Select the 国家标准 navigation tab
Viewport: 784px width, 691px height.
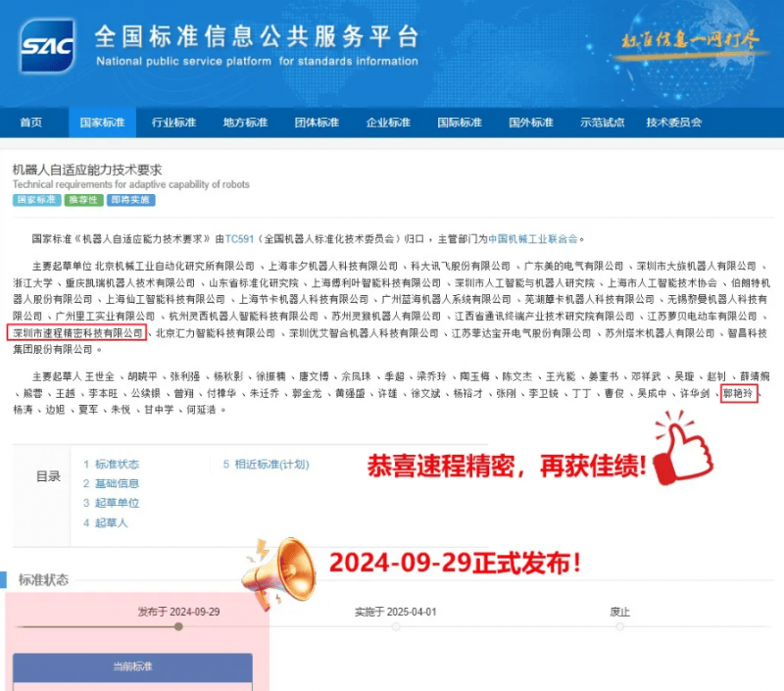pos(102,123)
